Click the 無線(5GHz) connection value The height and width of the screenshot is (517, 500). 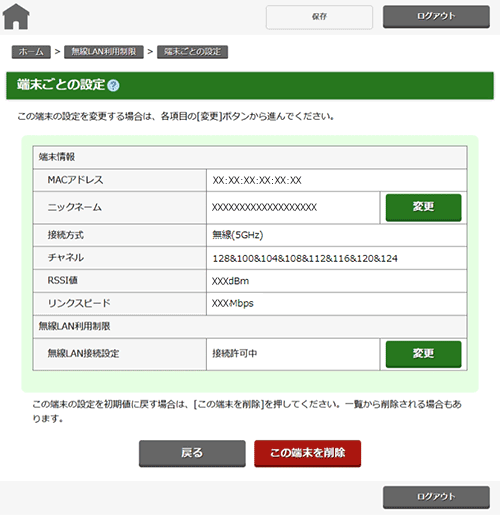238,235
